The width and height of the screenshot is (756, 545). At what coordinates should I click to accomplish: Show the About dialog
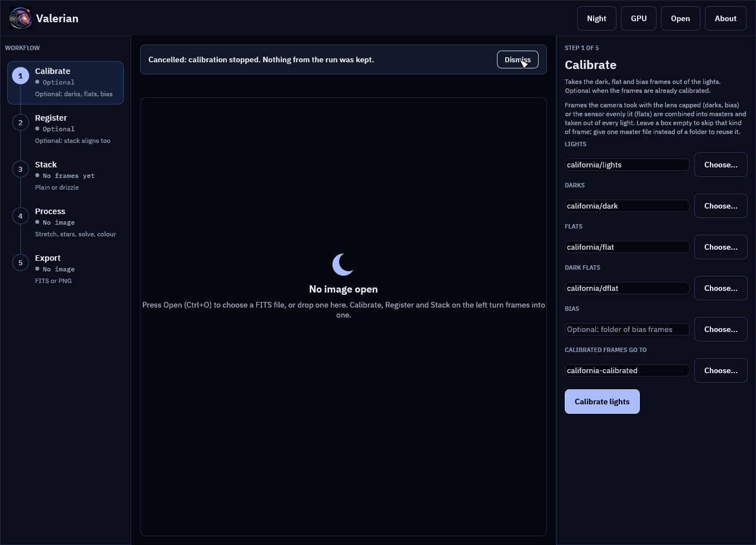(725, 18)
